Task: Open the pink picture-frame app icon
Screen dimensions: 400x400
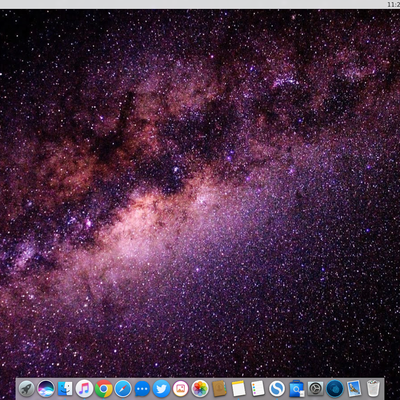Action: [181, 388]
